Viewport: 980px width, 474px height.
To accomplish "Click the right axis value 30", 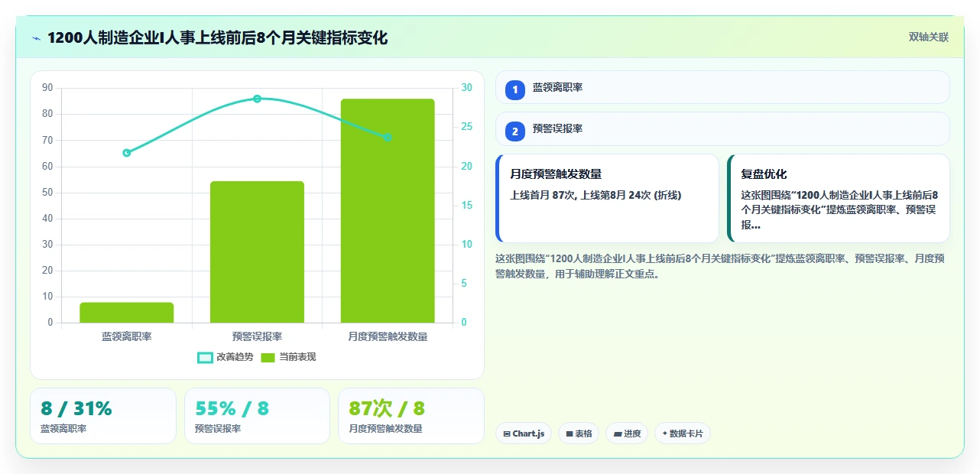I will click(467, 88).
